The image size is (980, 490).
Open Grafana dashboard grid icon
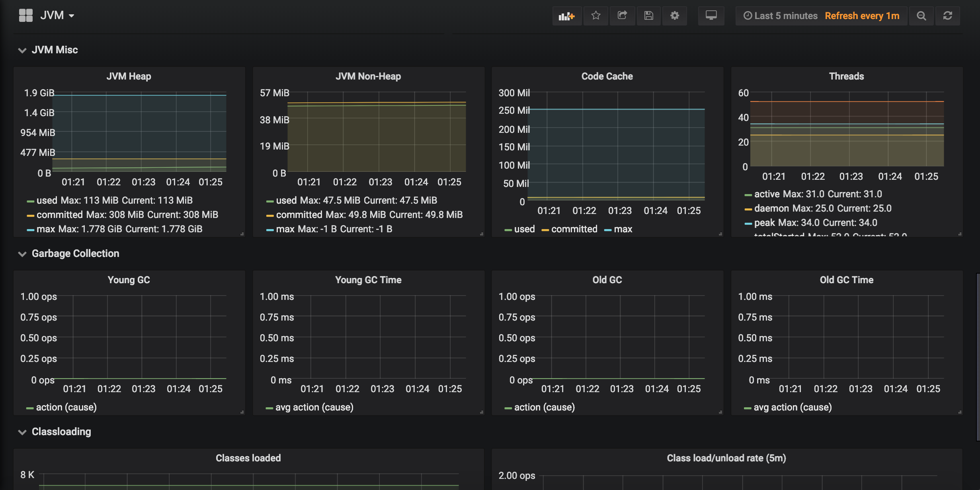click(x=26, y=16)
